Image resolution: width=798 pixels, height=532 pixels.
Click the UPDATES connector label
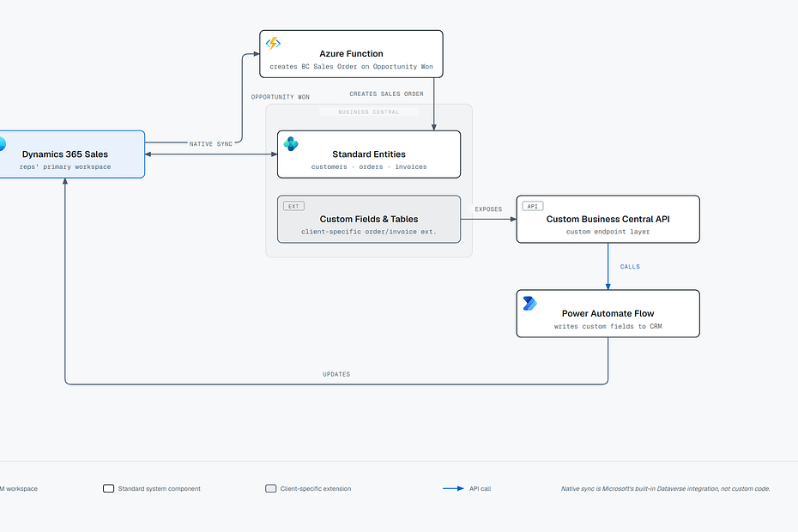(x=336, y=374)
